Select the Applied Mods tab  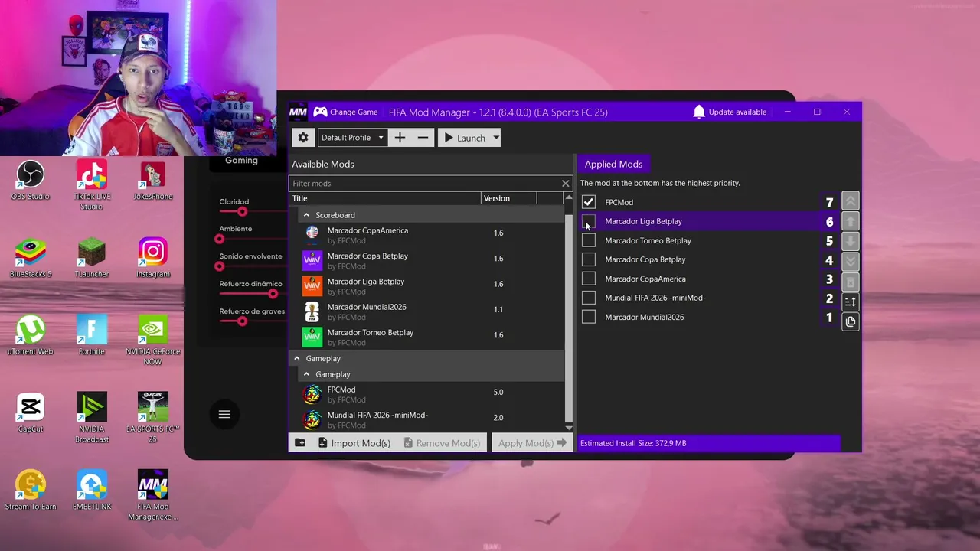point(613,164)
